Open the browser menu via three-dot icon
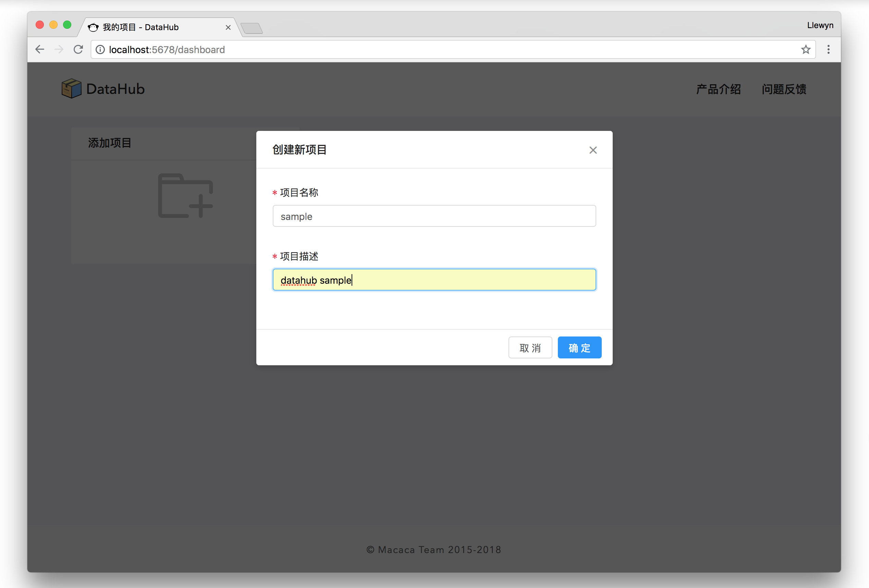 tap(828, 49)
